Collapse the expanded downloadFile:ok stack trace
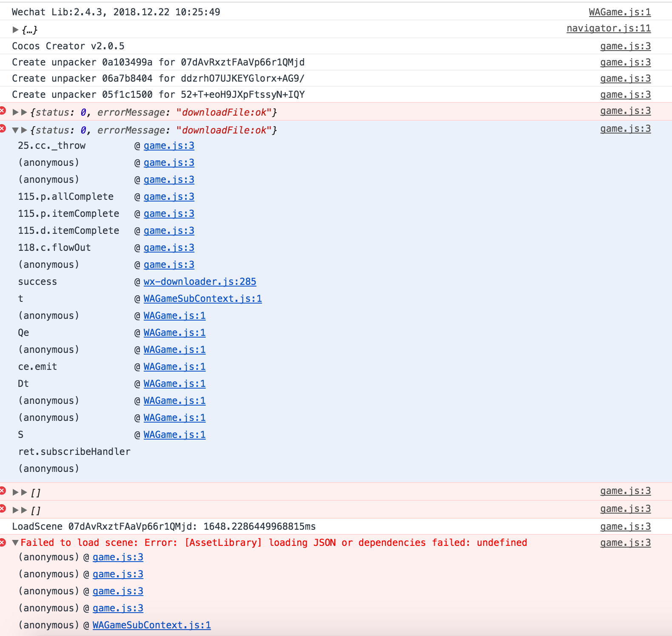Viewport: 672px width, 636px height. click(x=16, y=130)
